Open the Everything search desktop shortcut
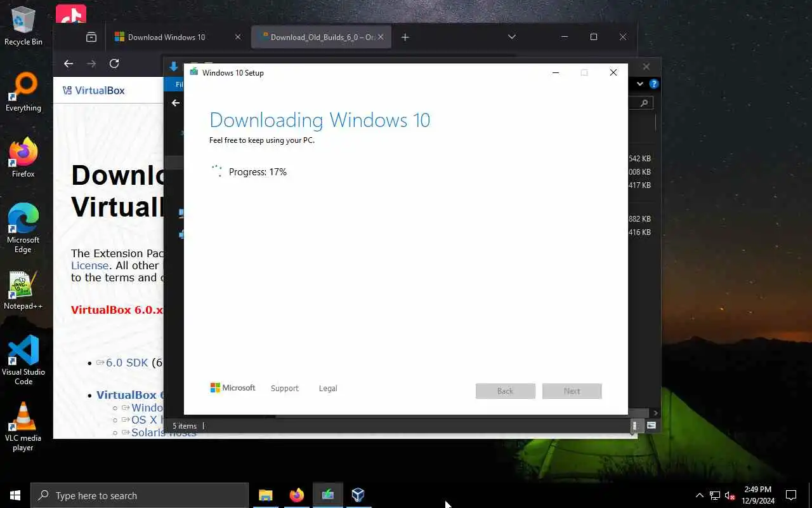 (x=23, y=93)
